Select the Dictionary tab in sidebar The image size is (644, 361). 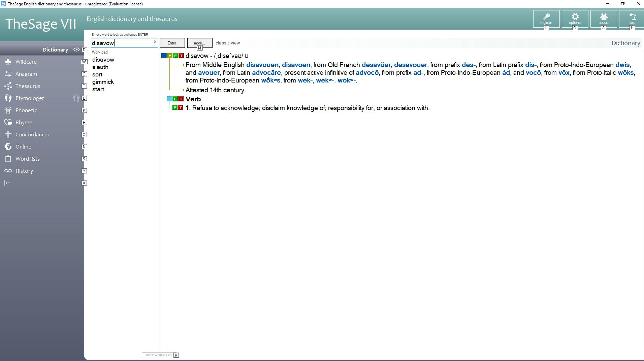[x=55, y=50]
